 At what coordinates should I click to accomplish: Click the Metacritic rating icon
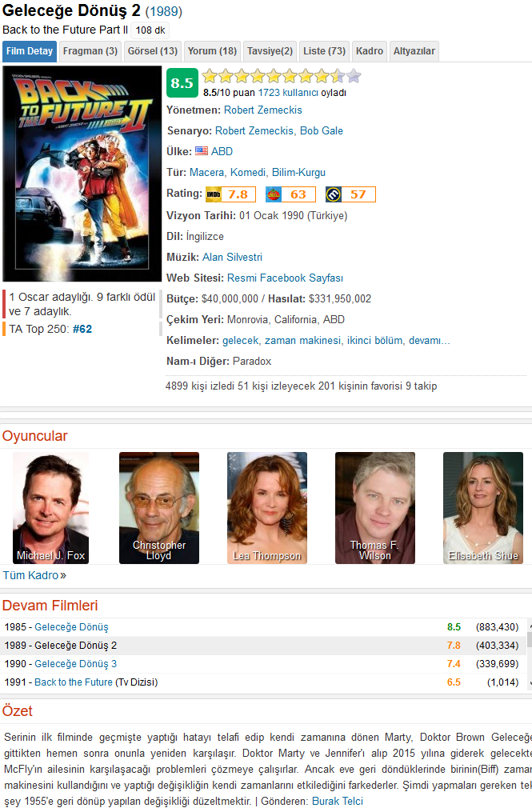334,194
